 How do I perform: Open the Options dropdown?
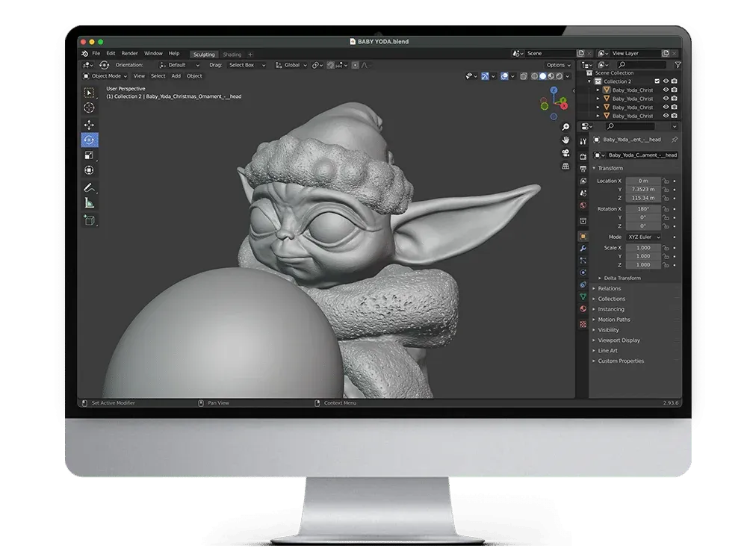[558, 65]
